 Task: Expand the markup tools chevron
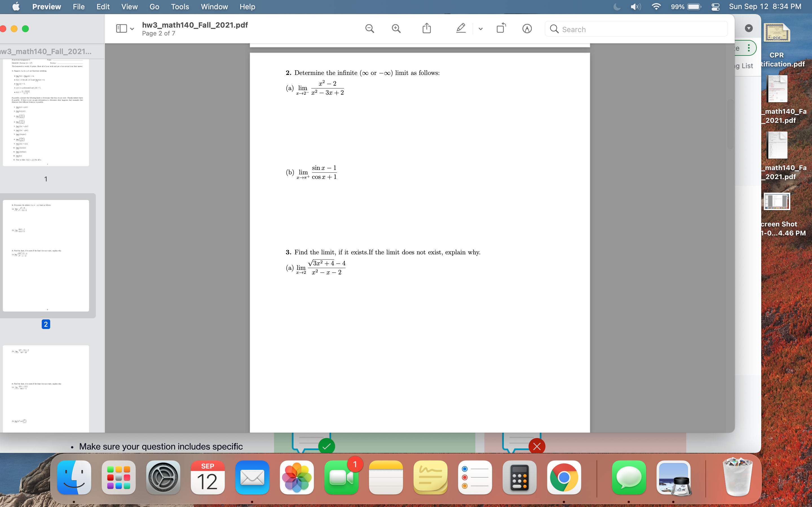point(480,28)
